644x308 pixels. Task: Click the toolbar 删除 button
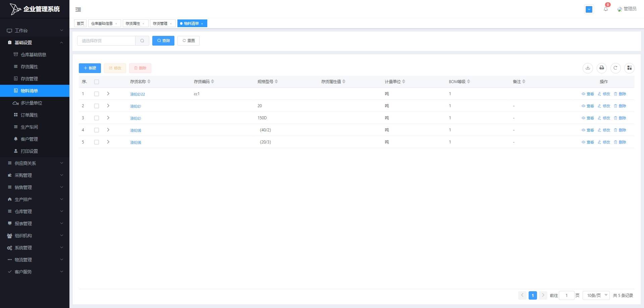point(140,68)
